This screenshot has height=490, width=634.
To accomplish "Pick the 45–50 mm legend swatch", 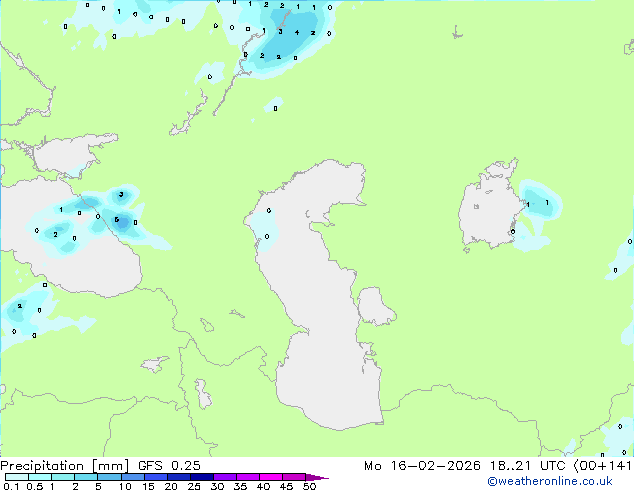I will [x=294, y=477].
